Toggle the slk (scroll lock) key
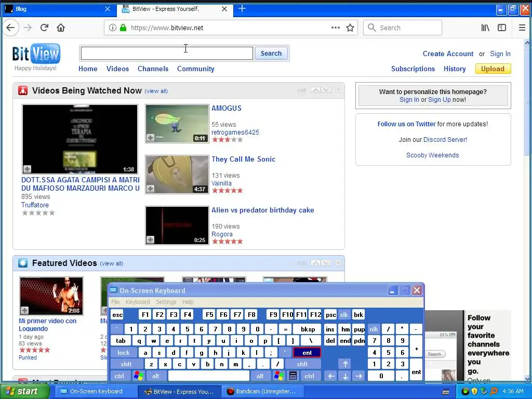This screenshot has height=399, width=532. [344, 315]
